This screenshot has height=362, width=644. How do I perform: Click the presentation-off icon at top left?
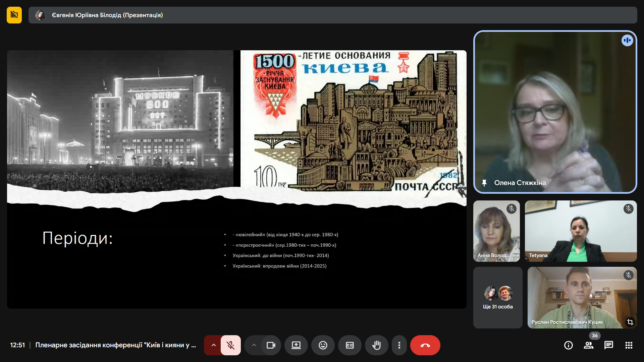coord(14,15)
